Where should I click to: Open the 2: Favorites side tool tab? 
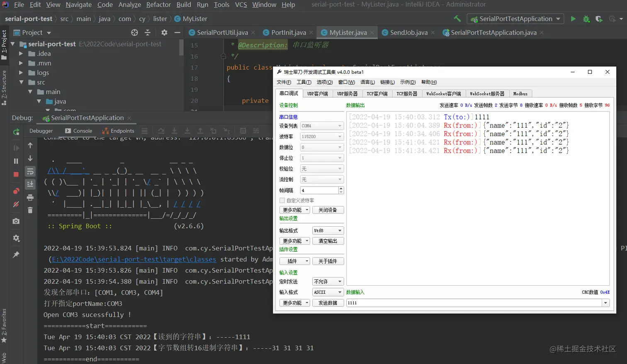click(4, 326)
